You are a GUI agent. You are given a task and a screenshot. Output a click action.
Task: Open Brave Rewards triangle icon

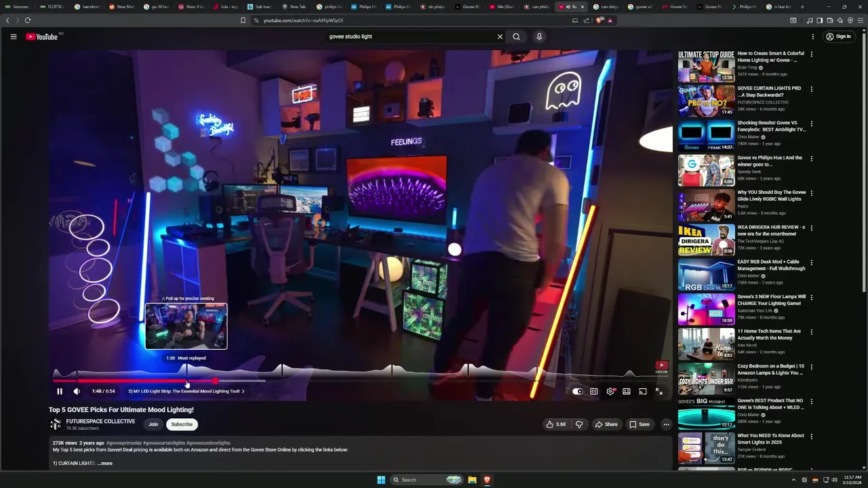click(610, 20)
